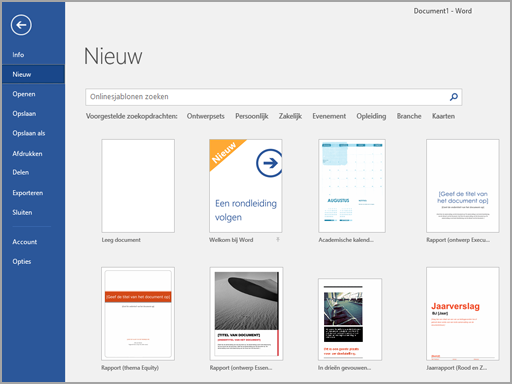Open the Opslaan als page
The width and height of the screenshot is (512, 384).
pyautogui.click(x=29, y=133)
